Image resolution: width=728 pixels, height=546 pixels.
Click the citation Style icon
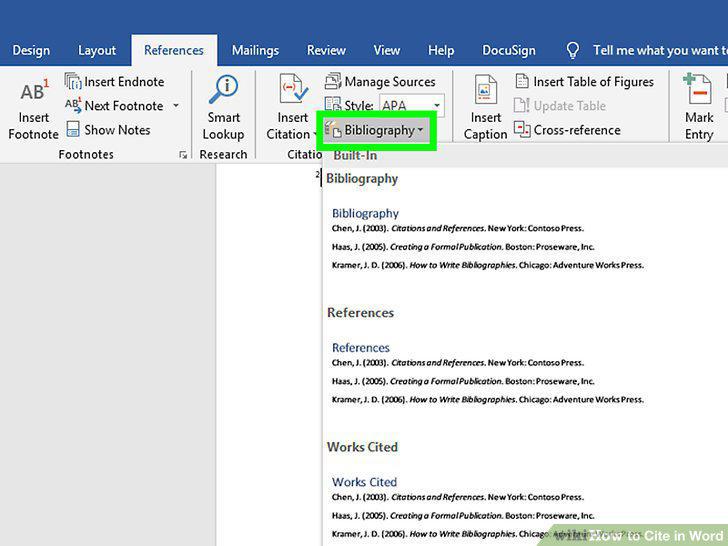tap(332, 105)
